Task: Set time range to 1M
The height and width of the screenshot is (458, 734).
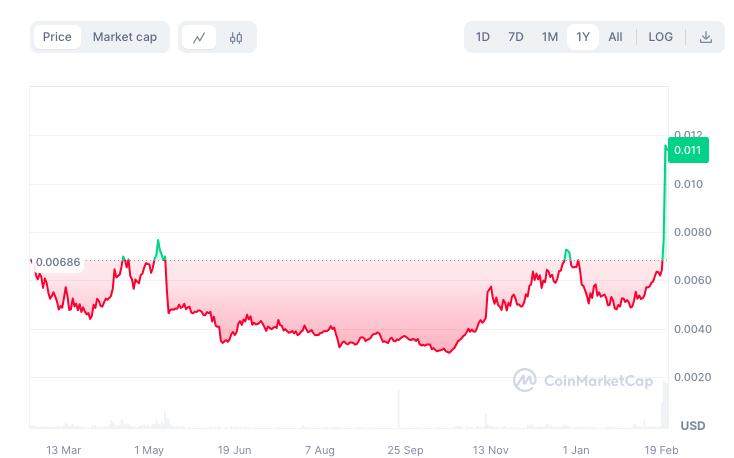Action: click(x=550, y=37)
